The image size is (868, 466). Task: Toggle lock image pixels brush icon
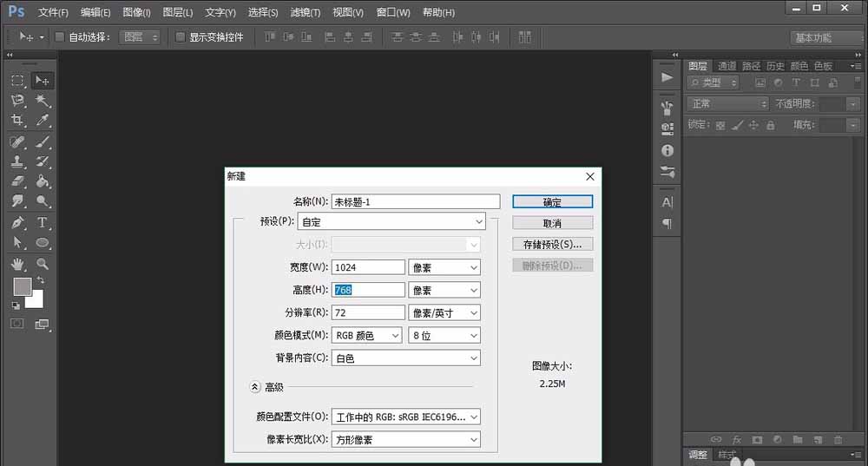coord(737,126)
